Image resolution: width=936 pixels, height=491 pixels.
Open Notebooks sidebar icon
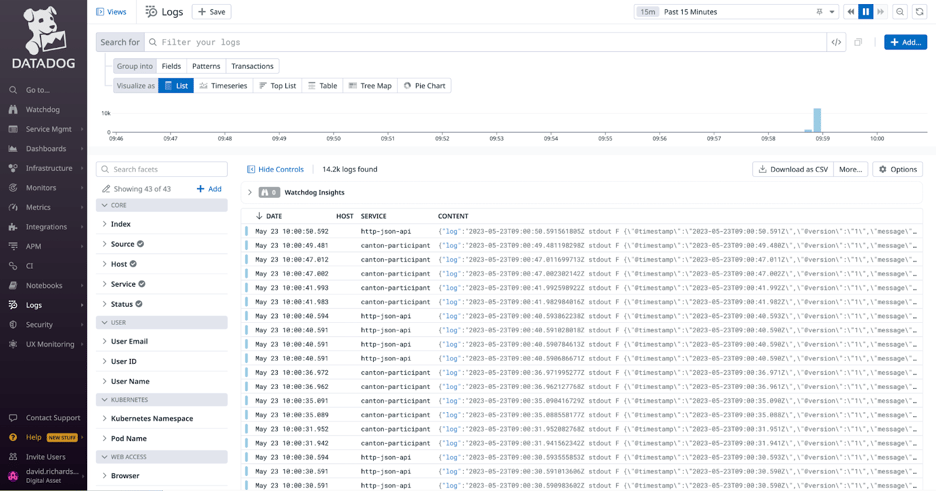click(13, 285)
